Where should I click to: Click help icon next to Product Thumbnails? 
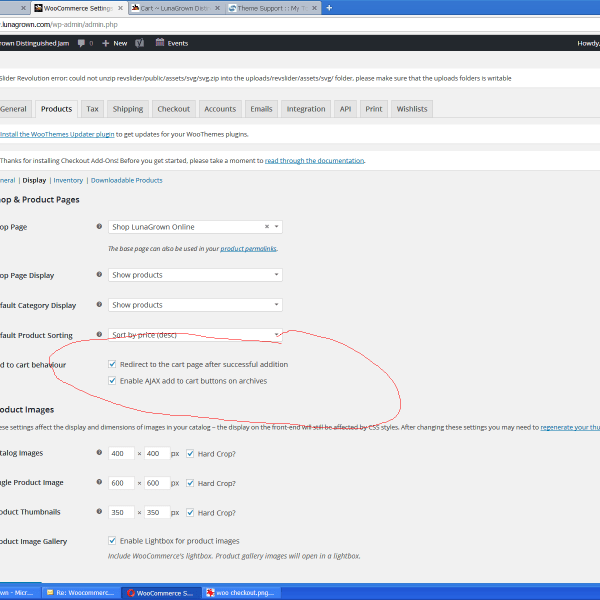99,511
